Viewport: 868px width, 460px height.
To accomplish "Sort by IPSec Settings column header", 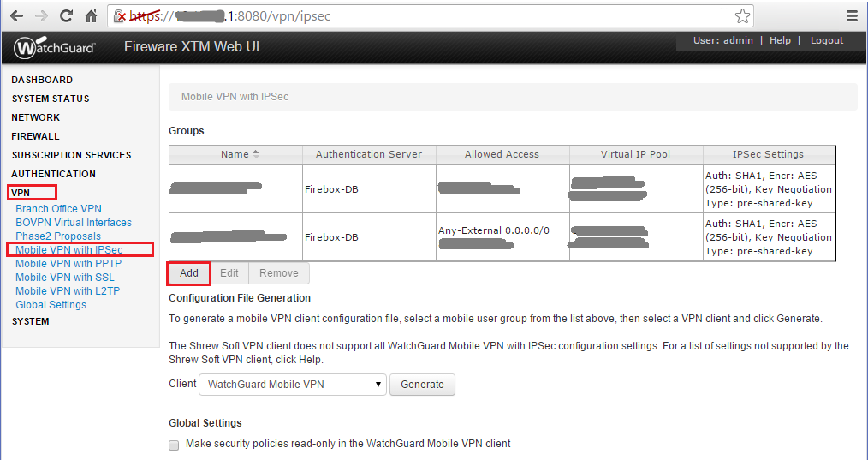I will tap(769, 155).
